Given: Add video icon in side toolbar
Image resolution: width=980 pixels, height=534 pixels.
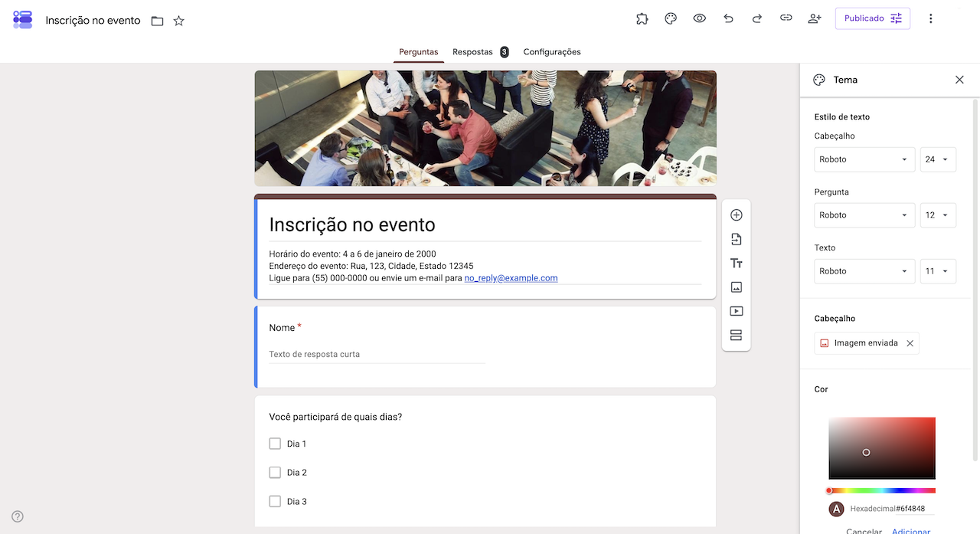Looking at the screenshot, I should (737, 311).
